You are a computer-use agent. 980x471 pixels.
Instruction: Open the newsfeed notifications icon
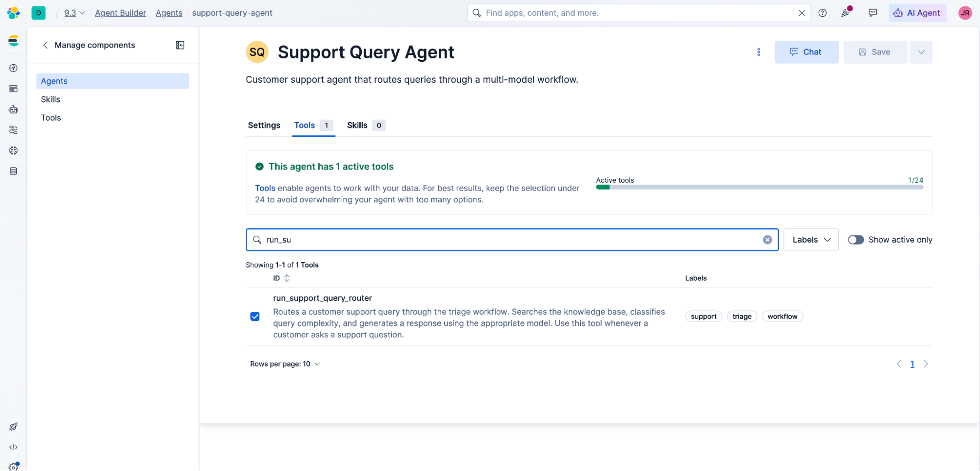click(846, 12)
